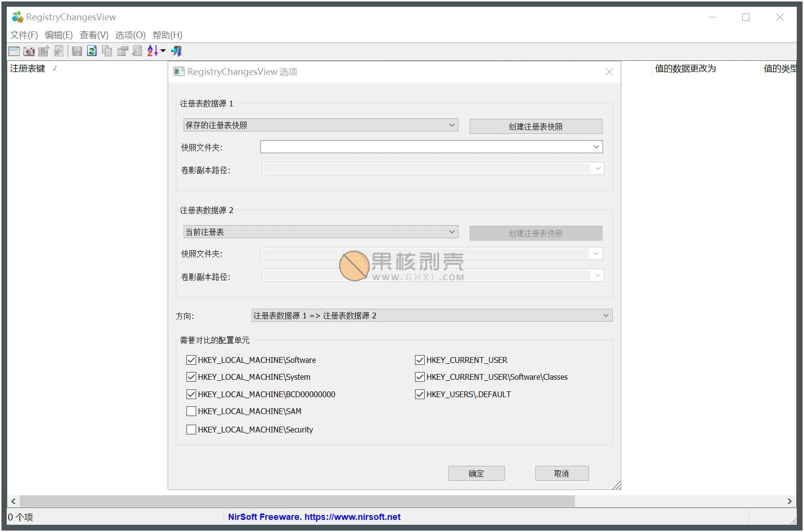Image resolution: width=804 pixels, height=532 pixels.
Task: Toggle HKEY_USERS\.DEFAULT checkbox
Action: coord(420,394)
